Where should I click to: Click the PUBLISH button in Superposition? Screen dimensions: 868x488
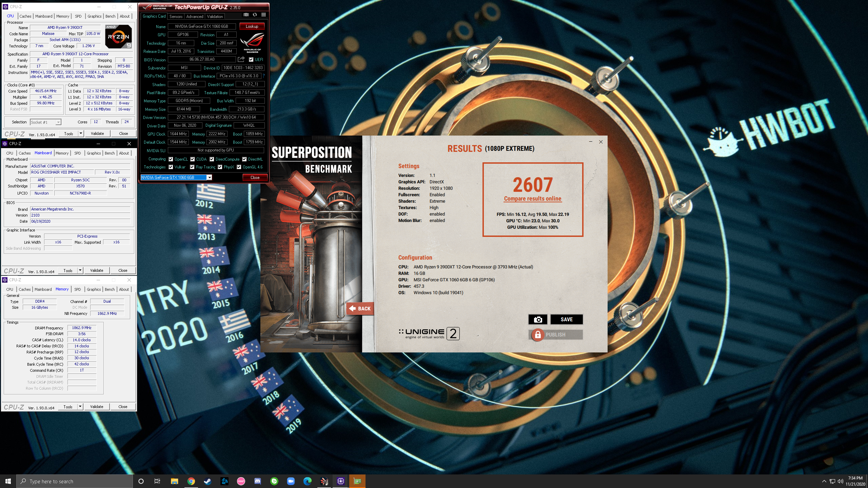(x=556, y=335)
